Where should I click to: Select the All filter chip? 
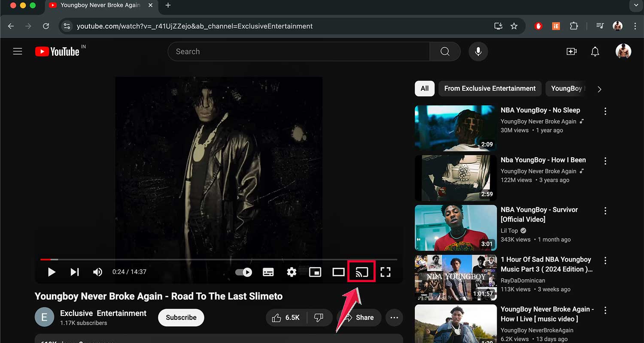point(424,88)
